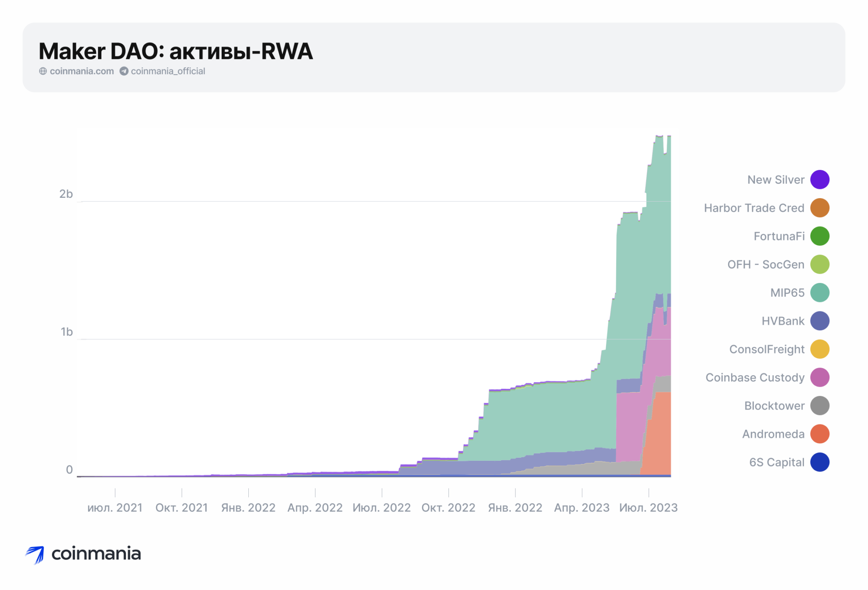Click the Апр. 2022 axis label

[315, 508]
